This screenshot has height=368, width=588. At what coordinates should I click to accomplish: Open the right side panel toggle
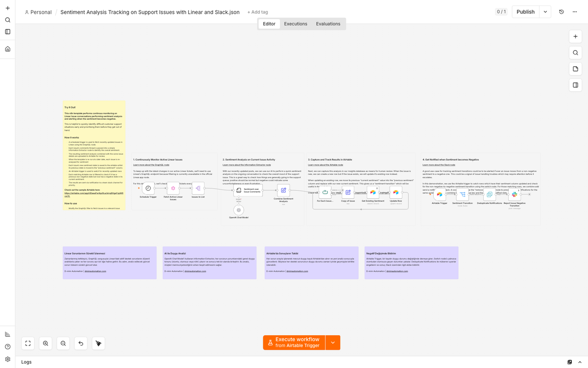(575, 85)
